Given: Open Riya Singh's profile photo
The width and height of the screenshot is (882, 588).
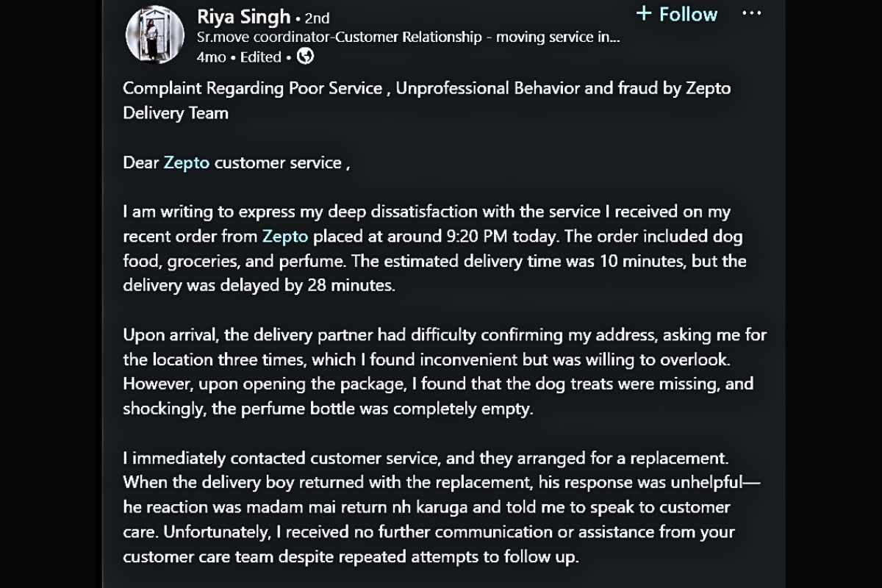Looking at the screenshot, I should pyautogui.click(x=154, y=34).
